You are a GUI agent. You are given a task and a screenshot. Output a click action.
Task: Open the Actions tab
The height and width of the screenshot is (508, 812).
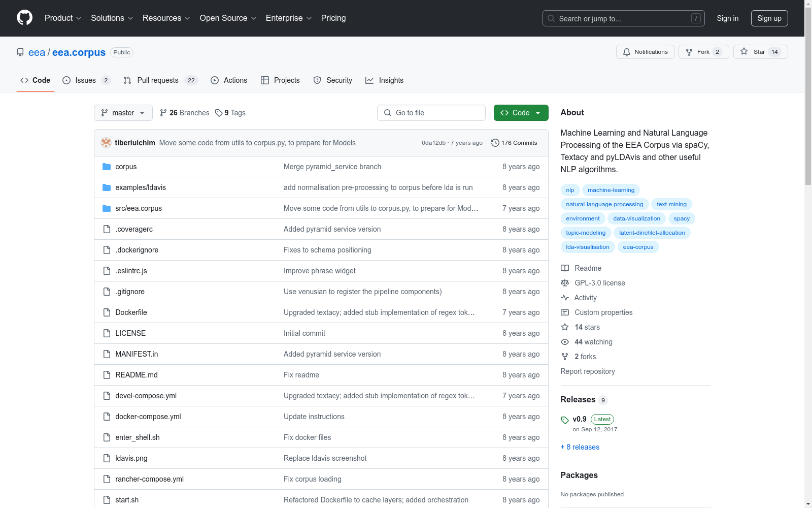pos(229,80)
